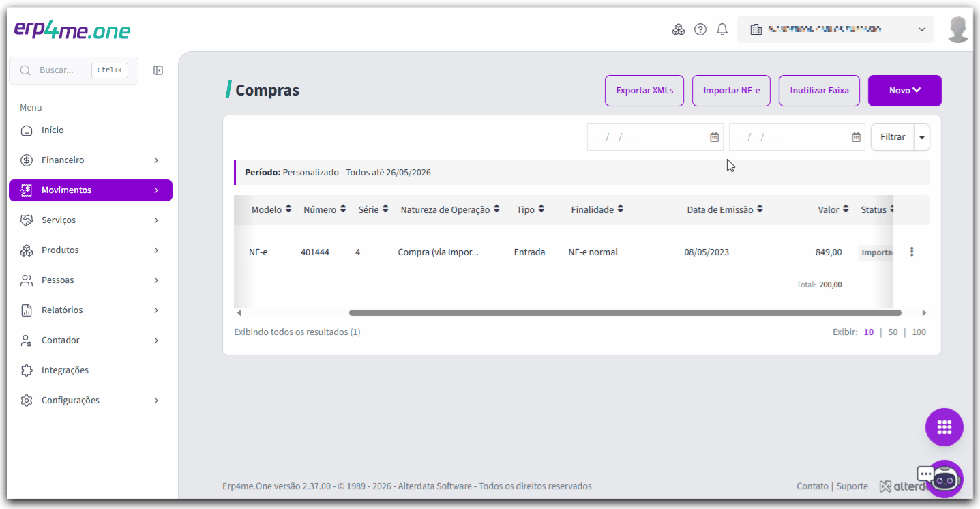Click the Importar NF-e button
The height and width of the screenshot is (509, 980).
pos(731,91)
